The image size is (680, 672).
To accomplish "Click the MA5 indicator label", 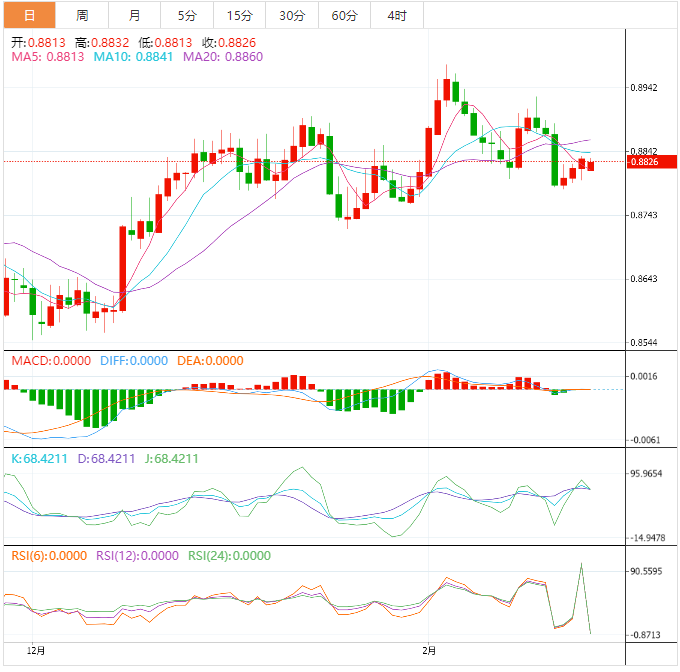I will 47,57.
